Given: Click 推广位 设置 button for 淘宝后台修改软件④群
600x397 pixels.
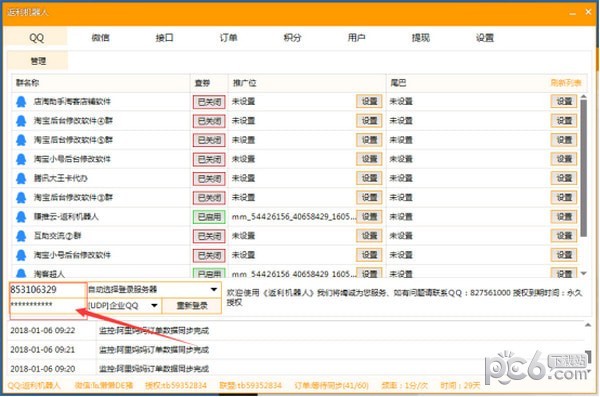Looking at the screenshot, I should [x=369, y=121].
